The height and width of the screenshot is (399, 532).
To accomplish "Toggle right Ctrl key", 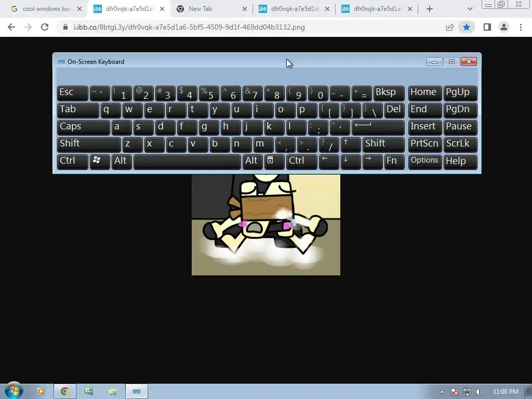I will [302, 162].
